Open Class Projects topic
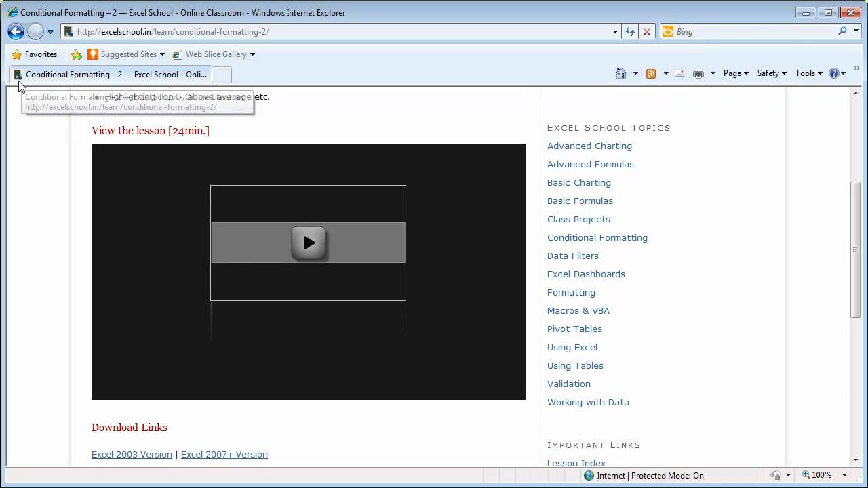Viewport: 868px width, 488px height. pos(578,219)
